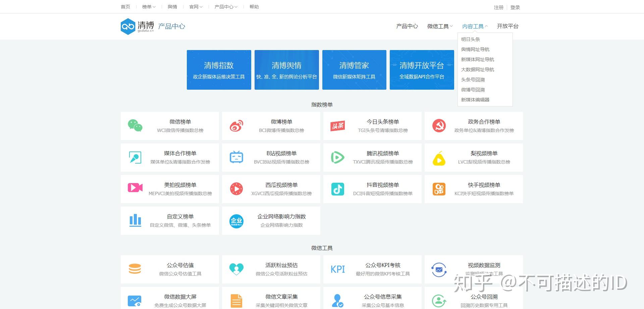Click the 梨视频榜单 title text
The width and height of the screenshot is (644, 309).
484,153
